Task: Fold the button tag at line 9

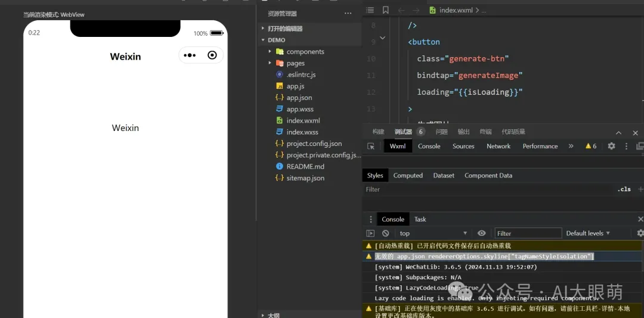Action: (x=382, y=38)
